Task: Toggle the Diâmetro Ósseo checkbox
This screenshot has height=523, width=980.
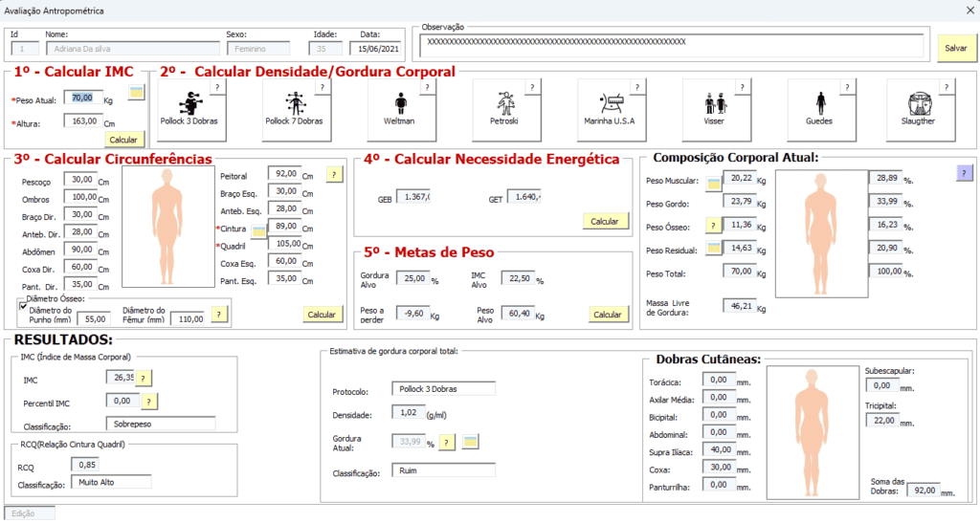Action: coord(23,306)
